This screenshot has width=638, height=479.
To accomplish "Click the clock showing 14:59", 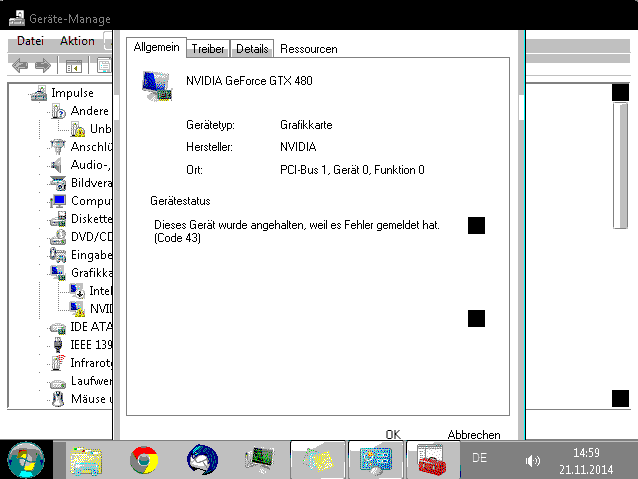I will click(x=586, y=453).
